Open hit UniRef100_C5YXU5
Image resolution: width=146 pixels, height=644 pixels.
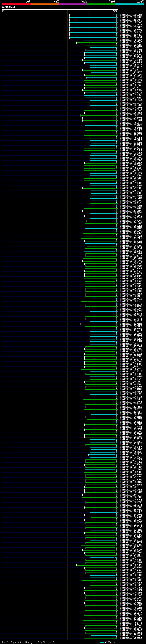pos(131,30)
